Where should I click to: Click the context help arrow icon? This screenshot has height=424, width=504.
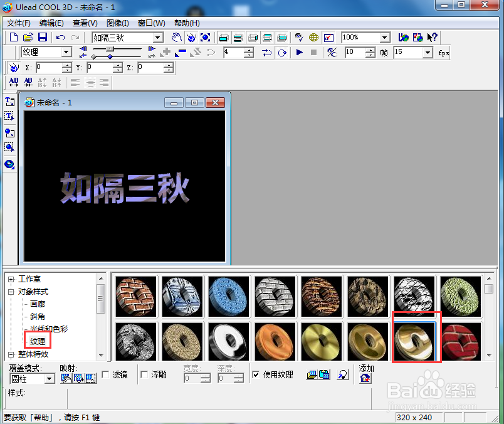pyautogui.click(x=432, y=37)
